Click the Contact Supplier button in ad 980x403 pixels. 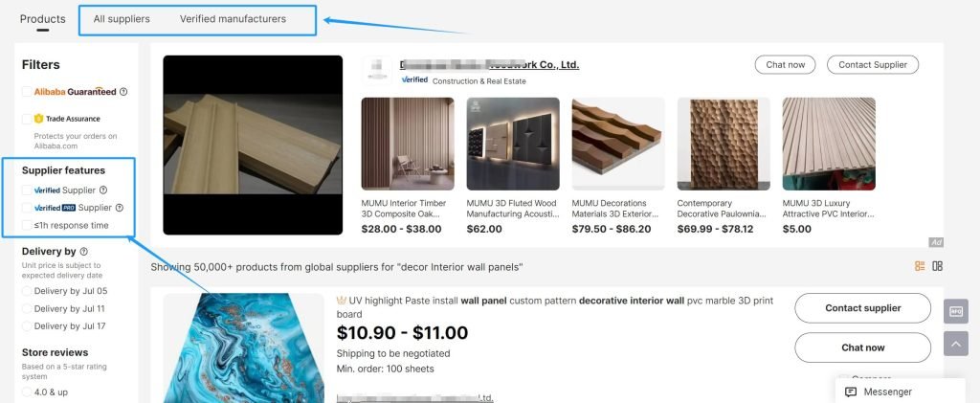(x=873, y=65)
